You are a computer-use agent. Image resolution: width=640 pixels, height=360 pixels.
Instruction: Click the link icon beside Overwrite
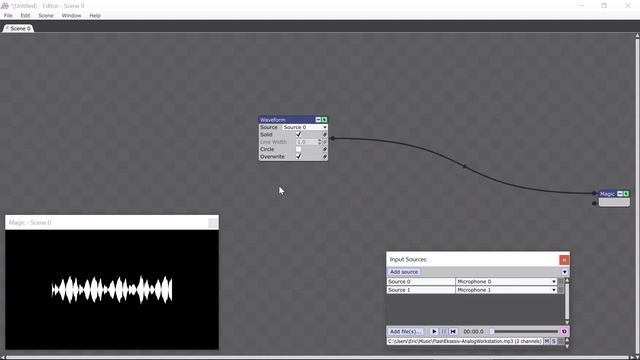click(325, 156)
